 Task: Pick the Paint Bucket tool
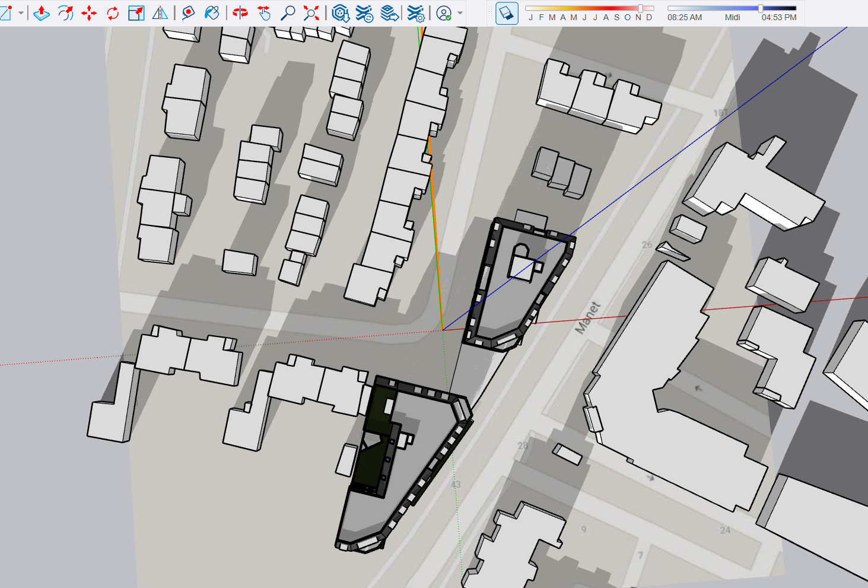click(212, 13)
